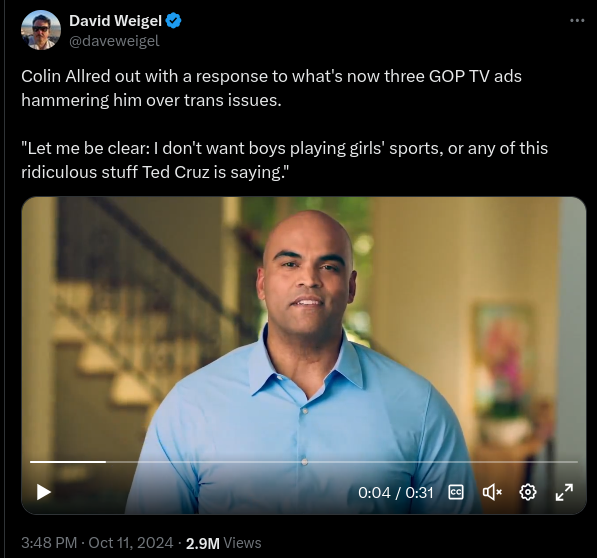Play the Colin Allred video

point(43,492)
